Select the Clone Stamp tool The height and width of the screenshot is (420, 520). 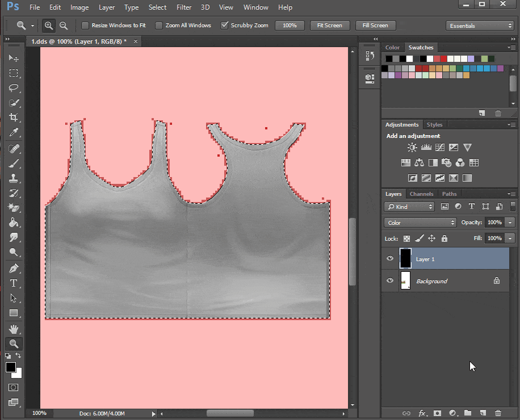(x=14, y=178)
